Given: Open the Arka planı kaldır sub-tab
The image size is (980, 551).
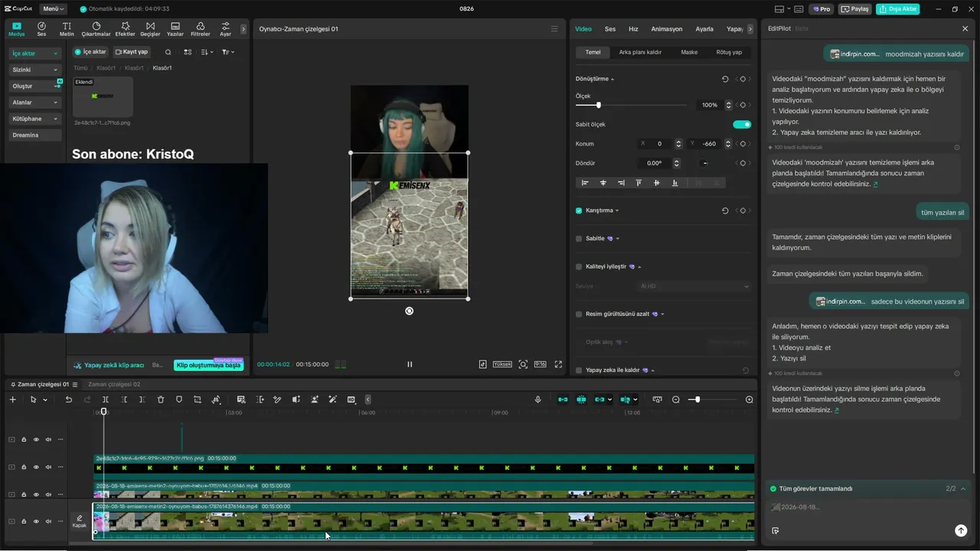Looking at the screenshot, I should [x=640, y=52].
